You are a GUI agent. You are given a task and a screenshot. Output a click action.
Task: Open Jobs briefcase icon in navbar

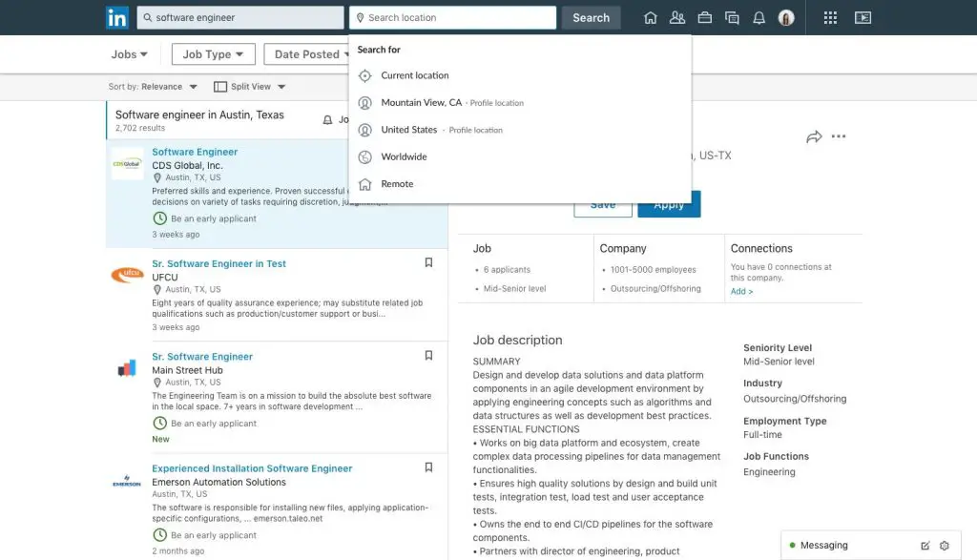[705, 17]
